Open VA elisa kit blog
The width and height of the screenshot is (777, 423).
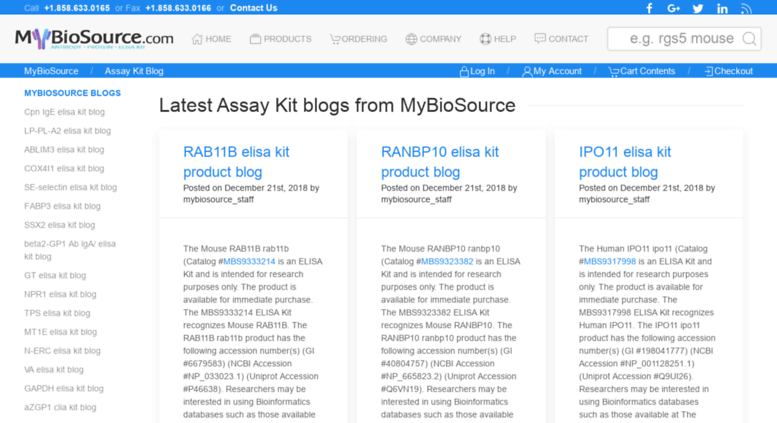point(54,370)
